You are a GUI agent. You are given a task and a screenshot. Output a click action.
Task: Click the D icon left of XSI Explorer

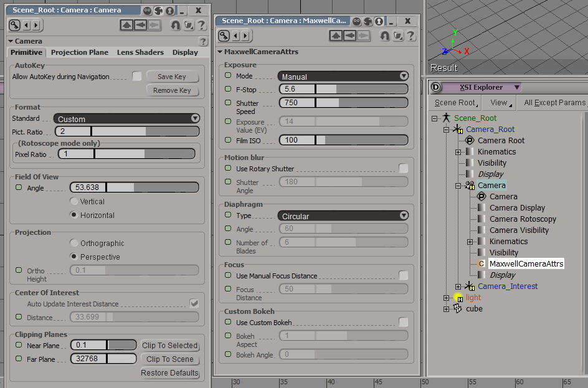coord(435,87)
